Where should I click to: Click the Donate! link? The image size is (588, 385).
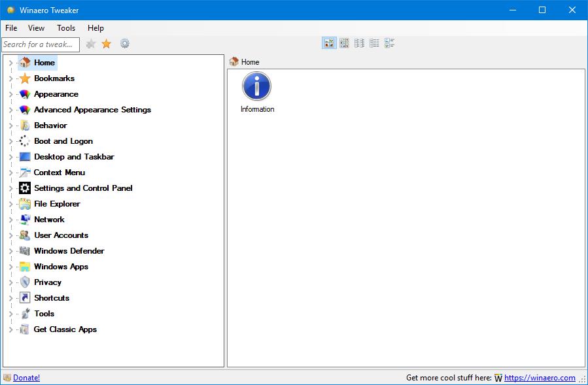[26, 378]
